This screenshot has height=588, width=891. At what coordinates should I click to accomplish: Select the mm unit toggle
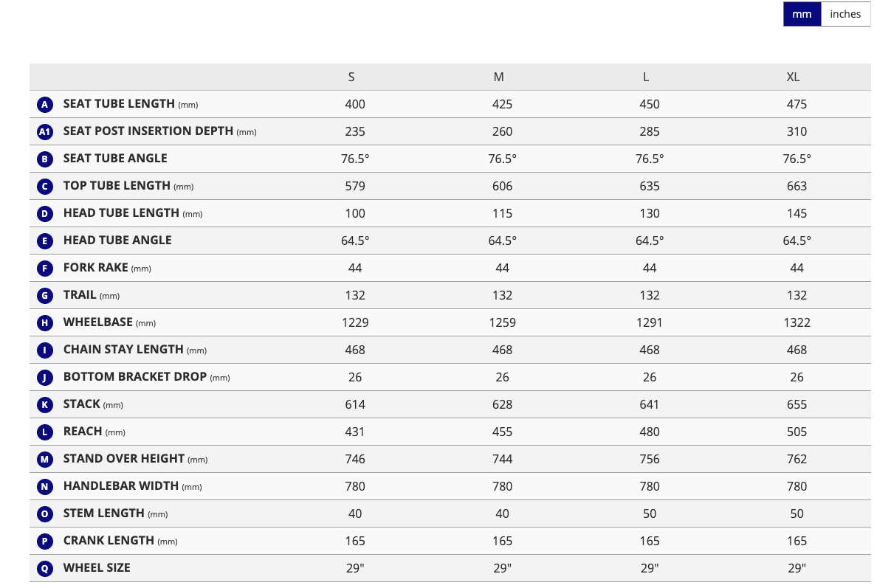(802, 14)
